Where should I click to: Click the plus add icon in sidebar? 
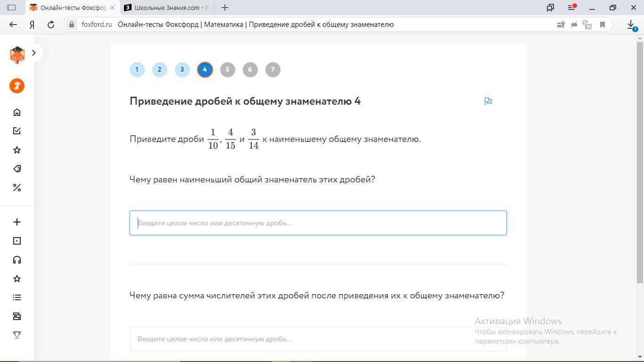pyautogui.click(x=17, y=222)
